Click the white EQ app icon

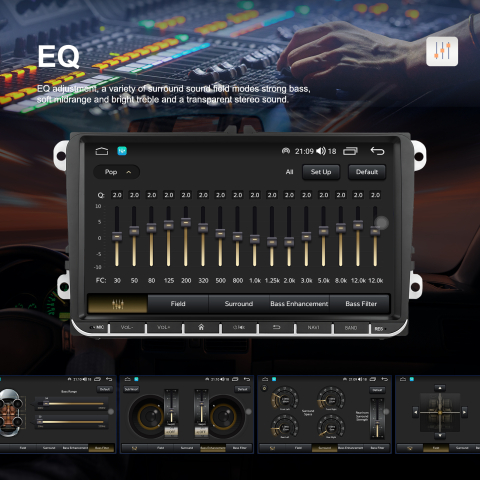pyautogui.click(x=442, y=51)
